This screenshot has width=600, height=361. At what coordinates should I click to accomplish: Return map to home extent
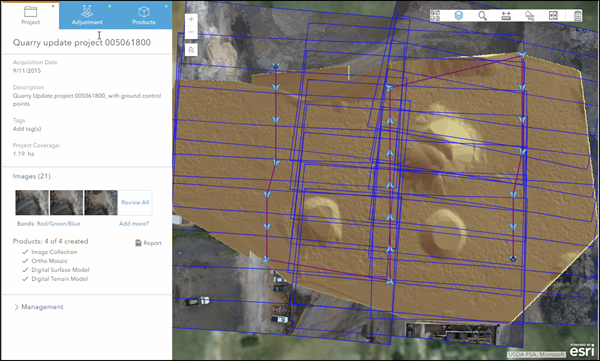pyautogui.click(x=191, y=50)
